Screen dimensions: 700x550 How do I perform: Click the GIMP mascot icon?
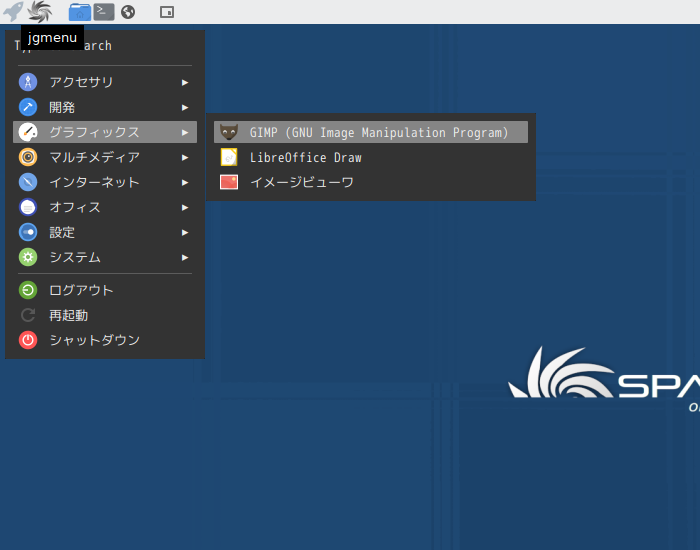click(x=229, y=132)
